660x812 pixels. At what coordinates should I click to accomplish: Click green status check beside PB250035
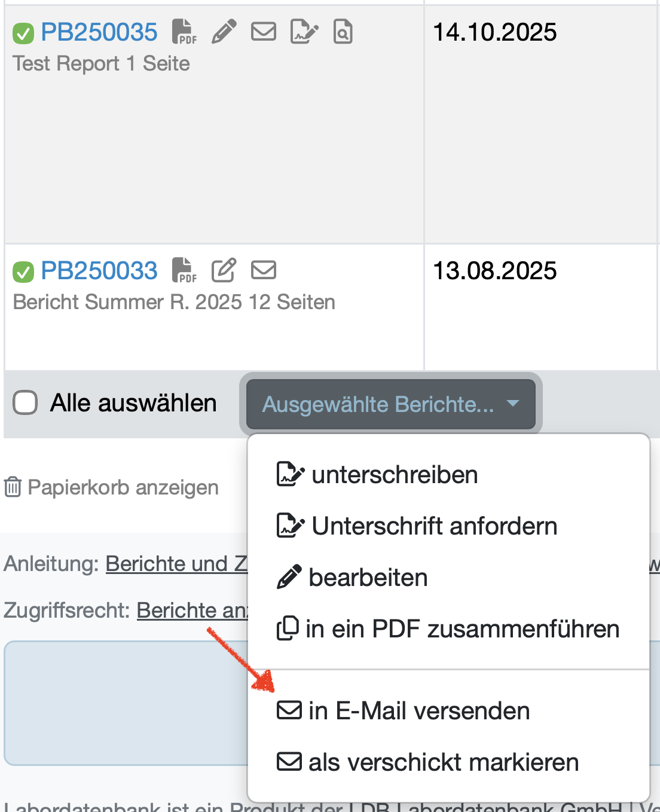tap(23, 33)
